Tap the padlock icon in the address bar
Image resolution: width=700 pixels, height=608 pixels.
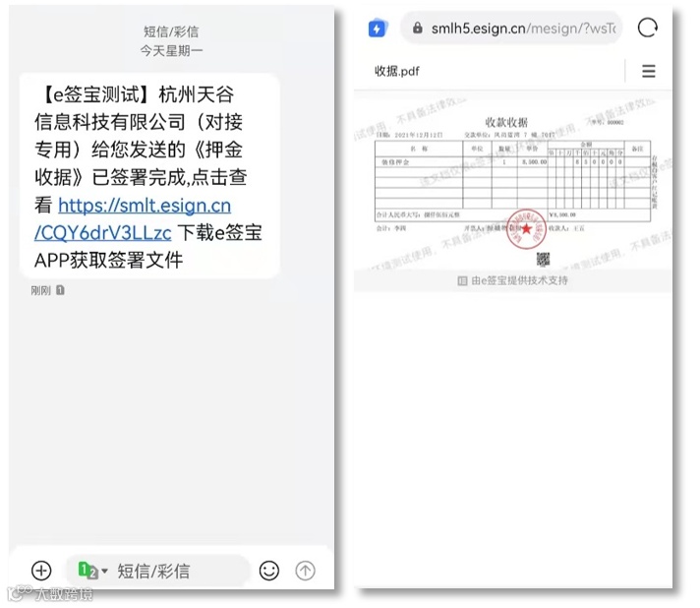tap(418, 29)
